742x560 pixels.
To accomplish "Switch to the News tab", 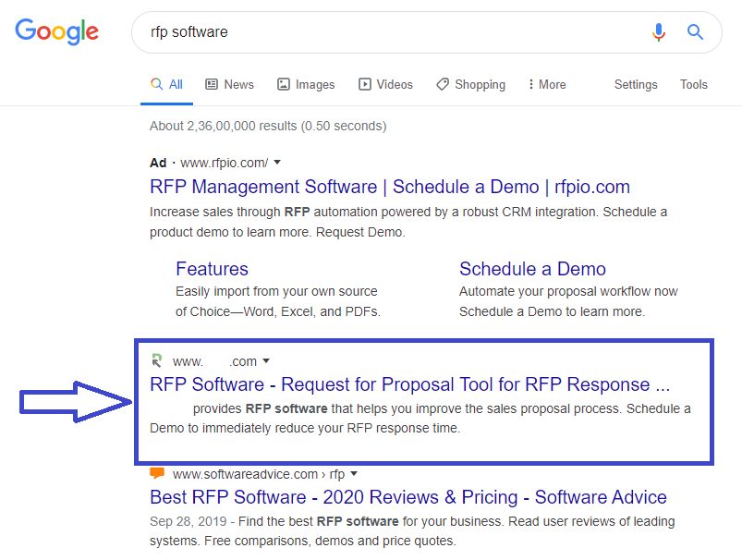I will click(x=229, y=85).
